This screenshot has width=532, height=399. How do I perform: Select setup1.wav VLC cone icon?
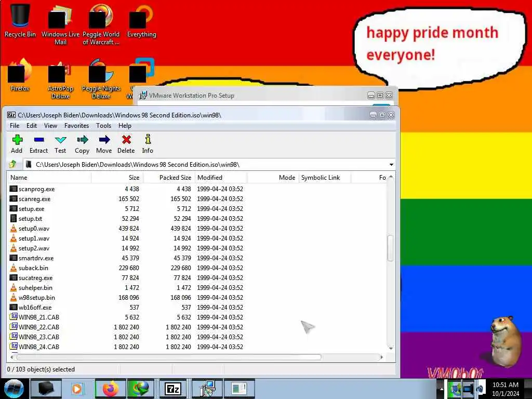pos(14,238)
